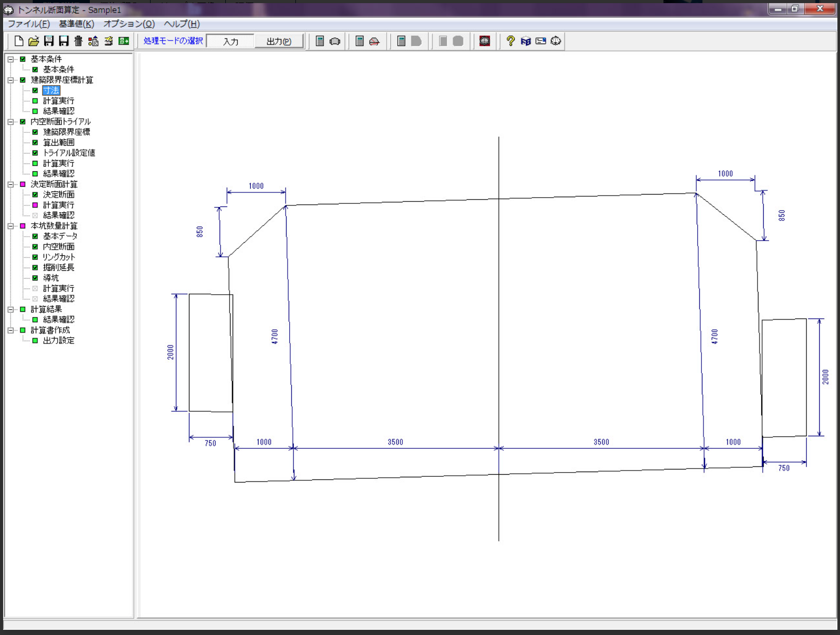Viewport: 840px width, 635px height.
Task: Click the red-lined tunnel cross-section icon
Action: tap(374, 41)
